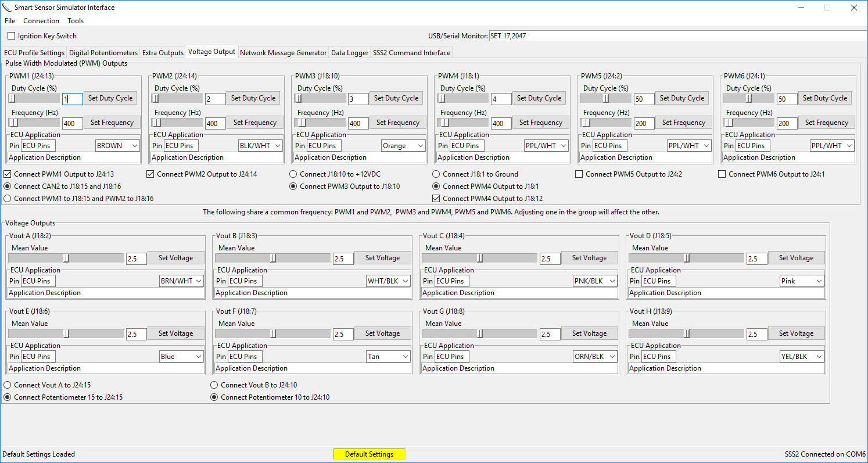This screenshot has width=868, height=463.
Task: Click Set Voltage for Vout H
Action: point(796,333)
